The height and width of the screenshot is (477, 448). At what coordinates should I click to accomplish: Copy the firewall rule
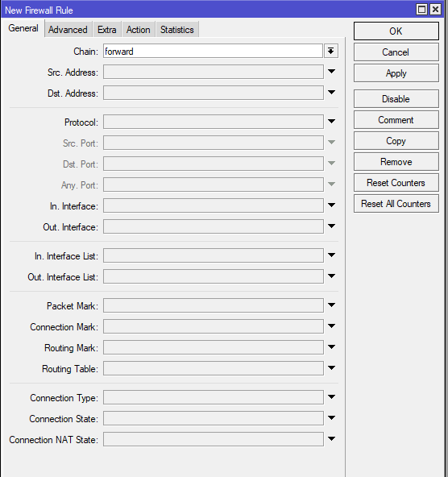396,141
